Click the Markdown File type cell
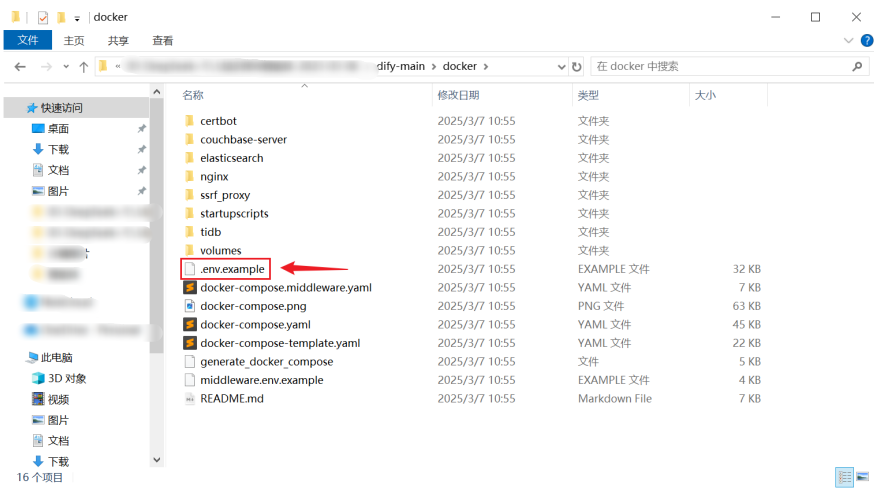The height and width of the screenshot is (492, 874). (x=615, y=398)
